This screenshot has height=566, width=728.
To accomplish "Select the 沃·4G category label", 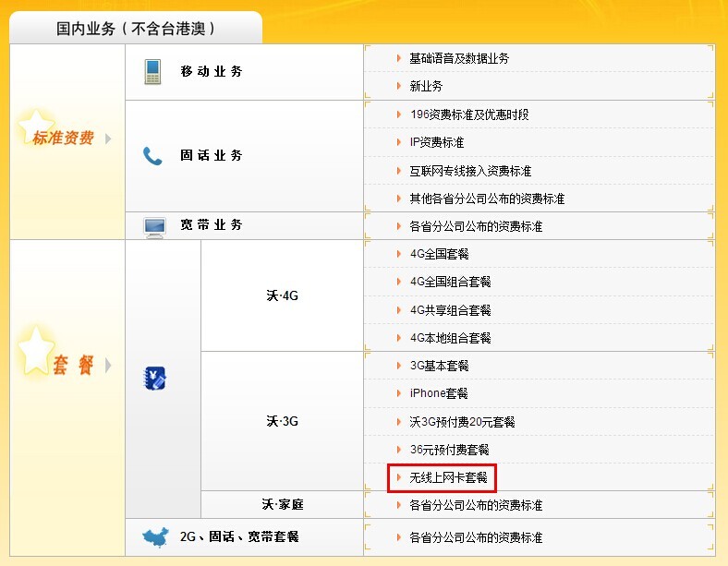I will coord(283,295).
